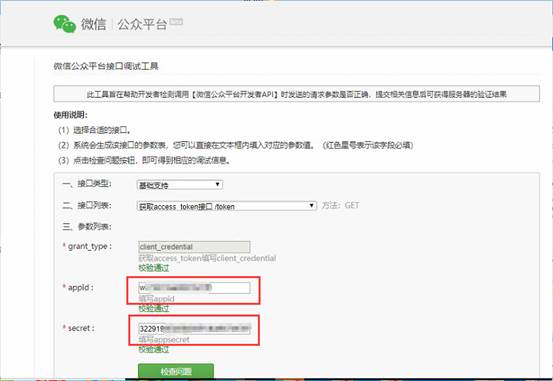Image resolution: width=553 pixels, height=381 pixels.
Task: Click 校验通过 under grant_type
Action: tap(154, 268)
